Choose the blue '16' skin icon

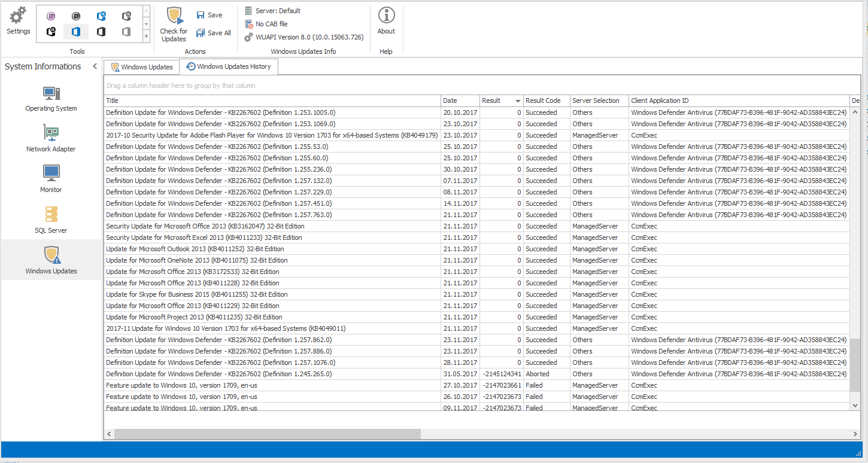101,16
